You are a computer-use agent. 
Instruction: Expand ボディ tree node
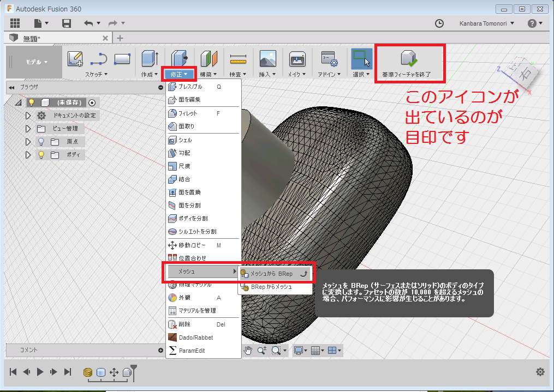(x=28, y=155)
